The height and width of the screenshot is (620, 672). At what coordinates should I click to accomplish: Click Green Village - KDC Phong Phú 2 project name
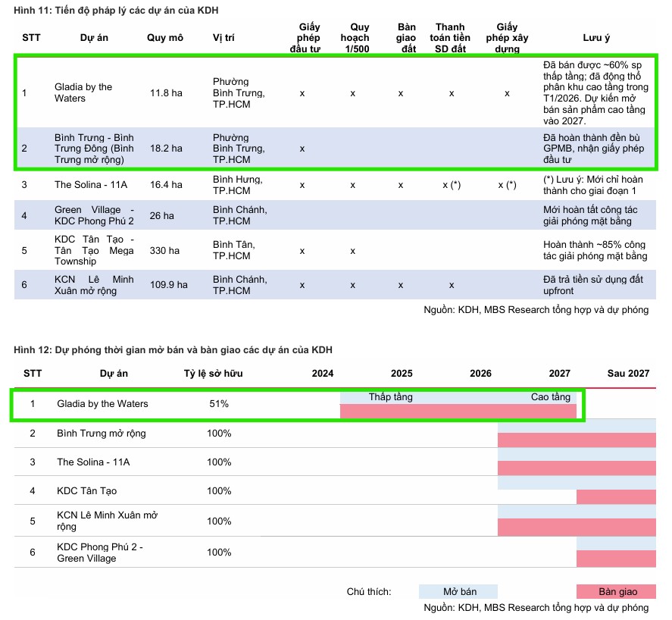pos(94,215)
